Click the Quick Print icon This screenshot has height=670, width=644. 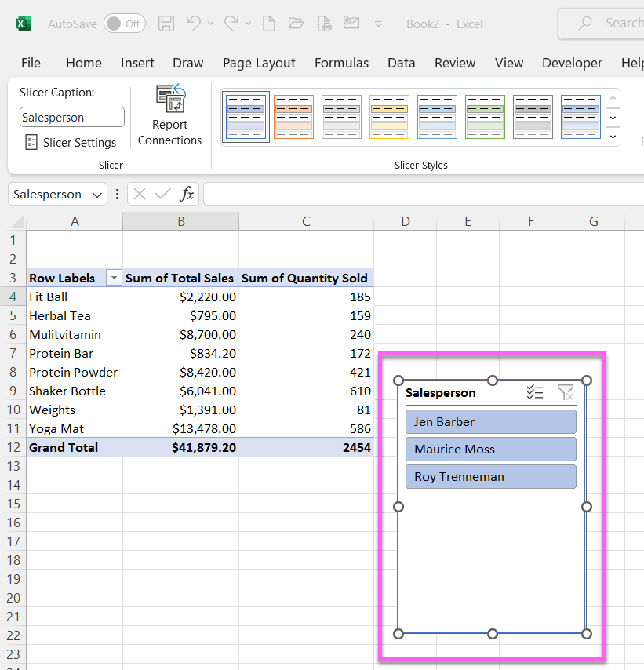coord(323,24)
